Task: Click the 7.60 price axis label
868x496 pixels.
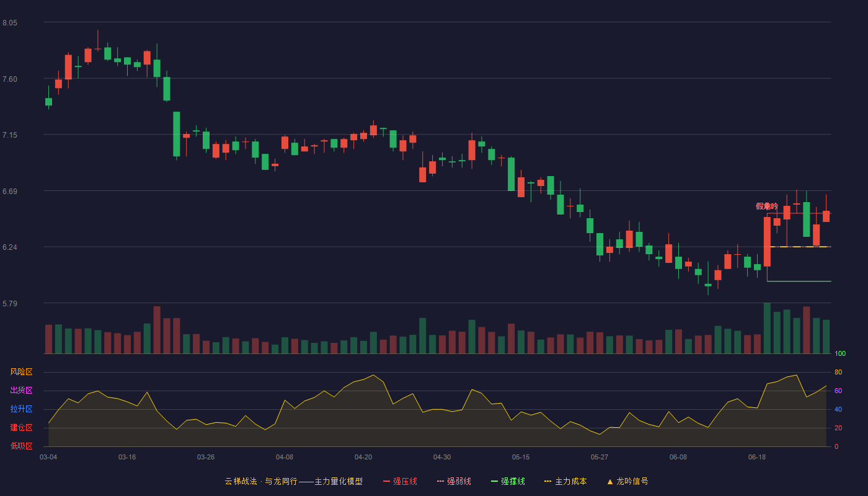Action: click(10, 79)
